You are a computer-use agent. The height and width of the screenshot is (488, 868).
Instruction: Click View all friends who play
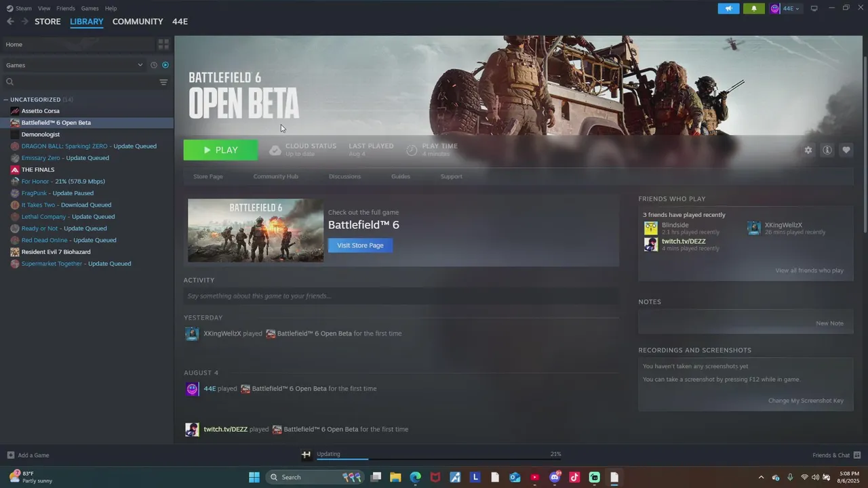810,270
